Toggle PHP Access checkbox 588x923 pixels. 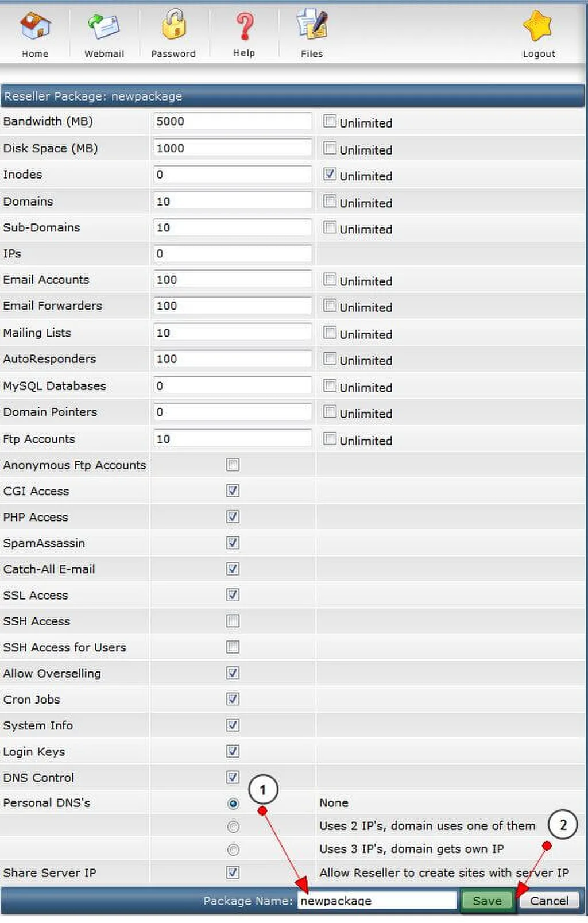tap(233, 516)
